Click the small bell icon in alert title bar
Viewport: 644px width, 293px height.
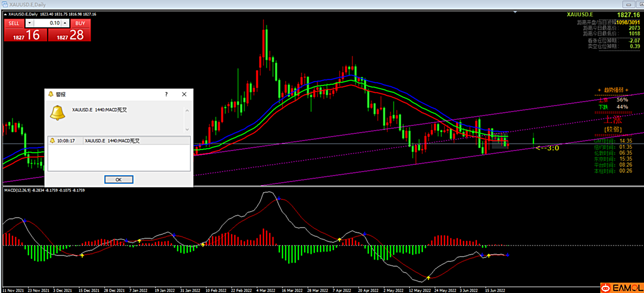coord(50,94)
